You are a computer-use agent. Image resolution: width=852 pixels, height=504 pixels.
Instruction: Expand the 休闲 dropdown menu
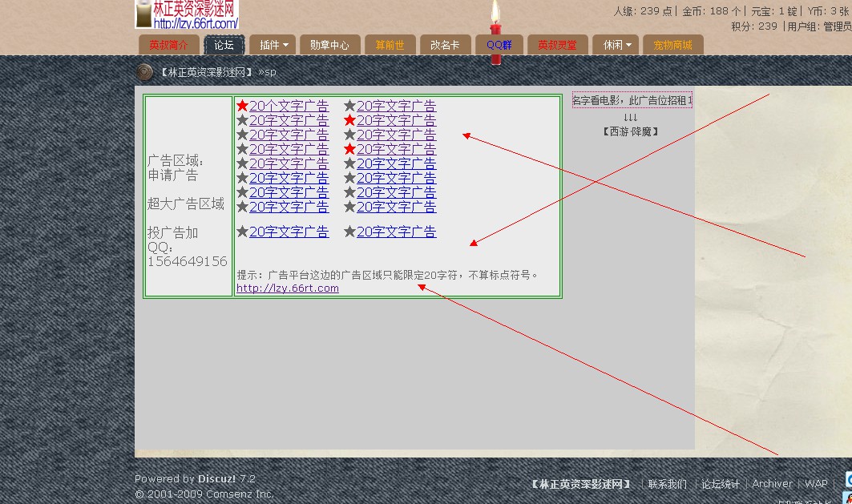point(616,45)
